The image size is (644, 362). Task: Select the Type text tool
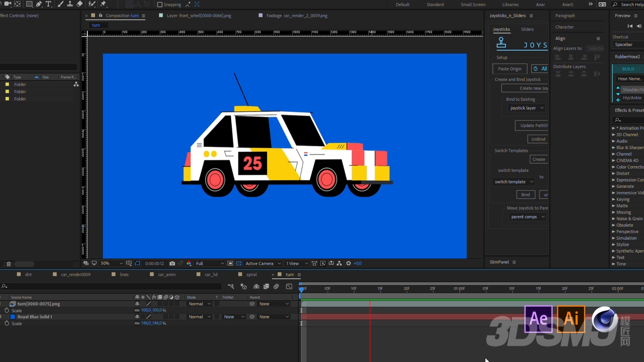[48, 4]
